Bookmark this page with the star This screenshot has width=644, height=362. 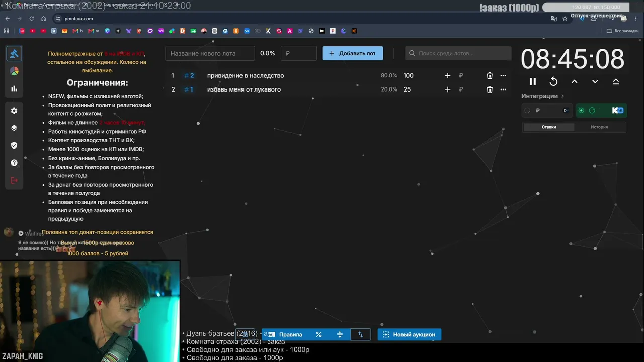(x=565, y=19)
